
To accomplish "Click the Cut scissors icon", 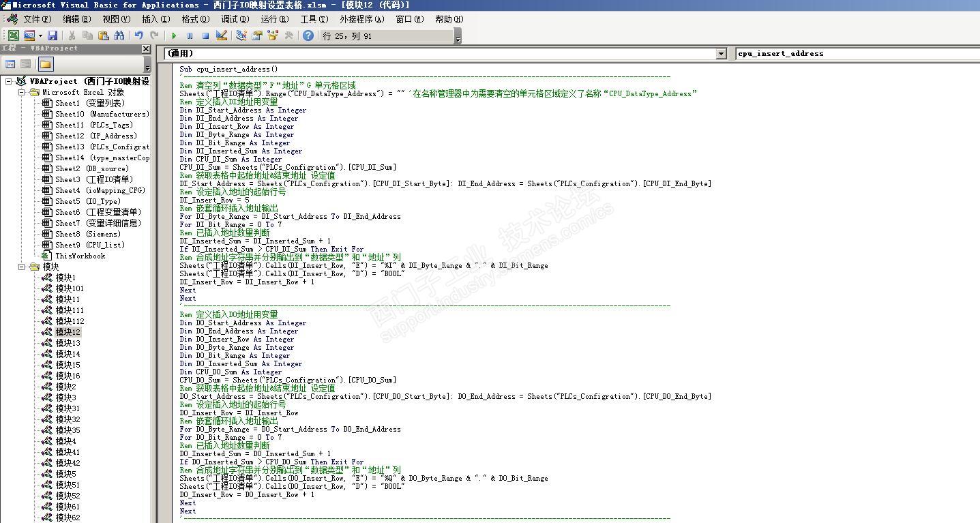I will (x=72, y=35).
